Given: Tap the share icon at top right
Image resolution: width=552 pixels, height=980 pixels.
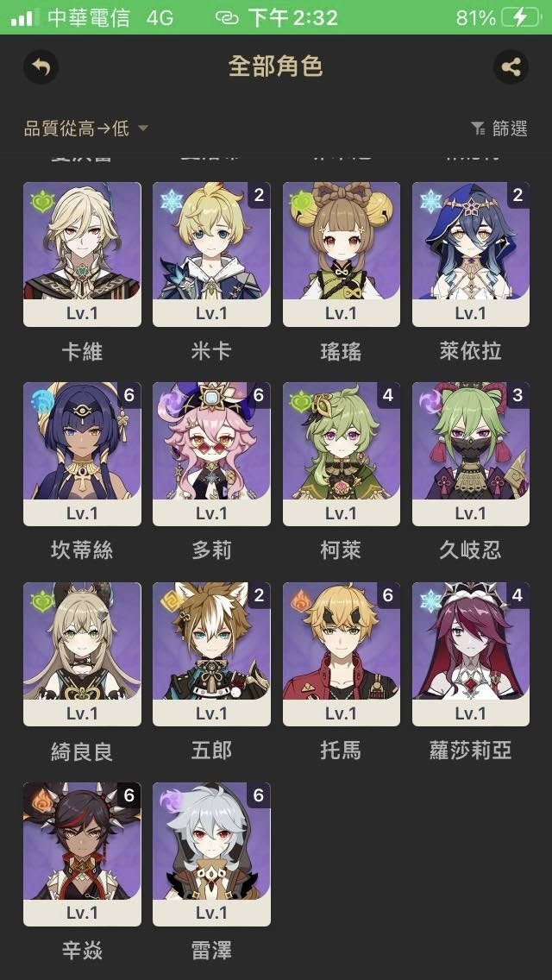Looking at the screenshot, I should coord(511,66).
